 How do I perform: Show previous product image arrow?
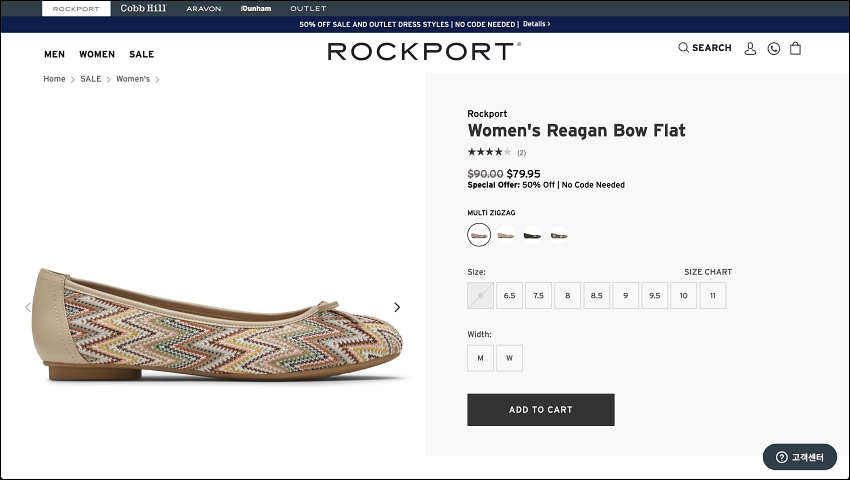28,307
